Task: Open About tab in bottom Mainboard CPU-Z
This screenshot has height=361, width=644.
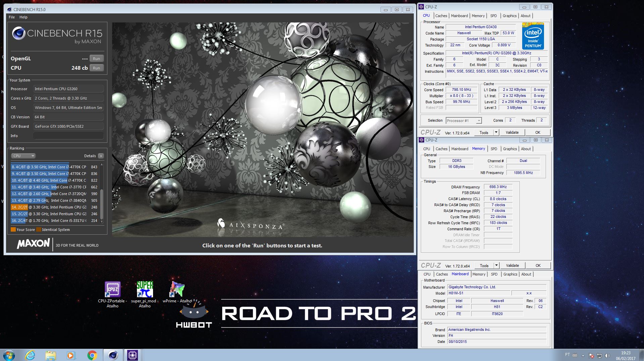Action: [x=526, y=274]
